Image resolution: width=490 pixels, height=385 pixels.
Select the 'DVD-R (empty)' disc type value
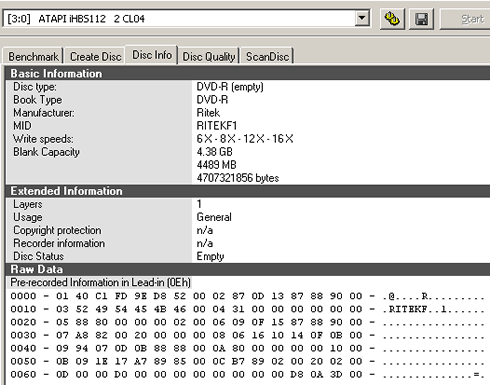click(x=230, y=87)
